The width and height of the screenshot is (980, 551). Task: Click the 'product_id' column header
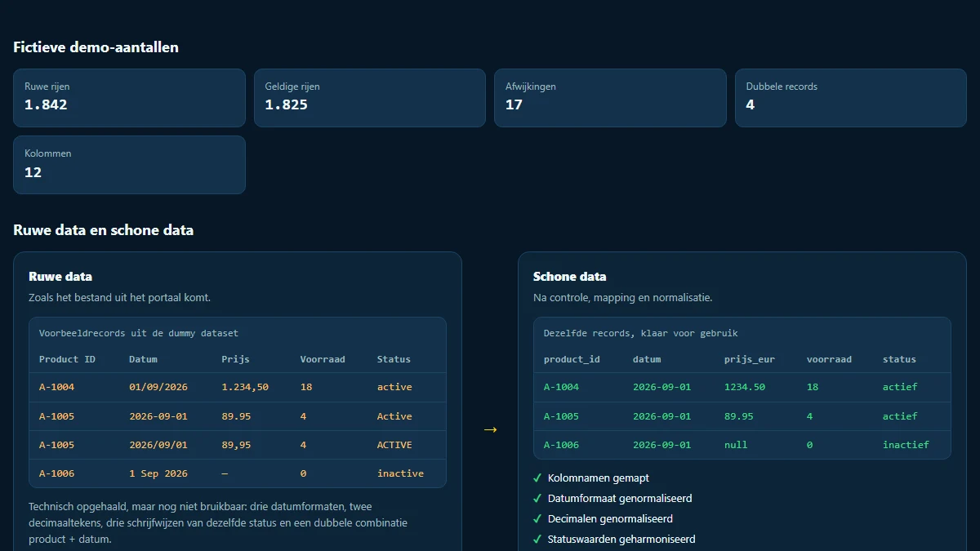572,359
